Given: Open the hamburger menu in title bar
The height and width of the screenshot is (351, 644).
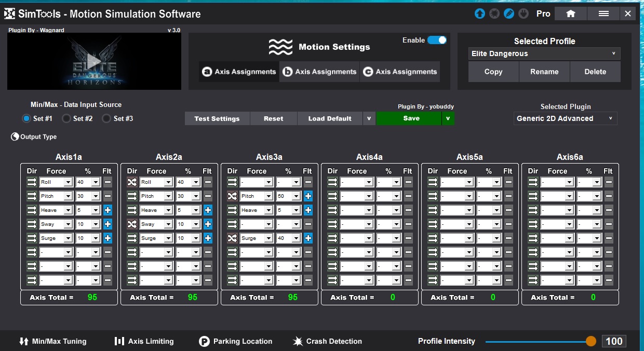Looking at the screenshot, I should 603,14.
